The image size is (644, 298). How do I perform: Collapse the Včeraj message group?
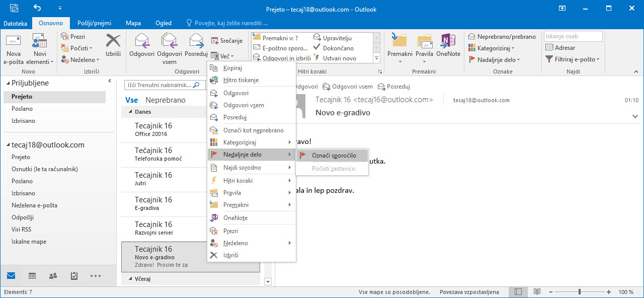(131, 279)
